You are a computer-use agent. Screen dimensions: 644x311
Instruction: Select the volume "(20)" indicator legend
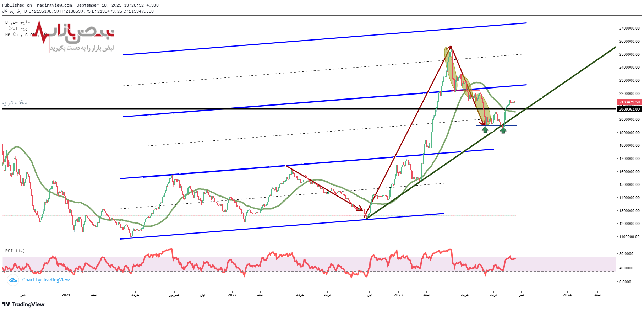click(18, 28)
